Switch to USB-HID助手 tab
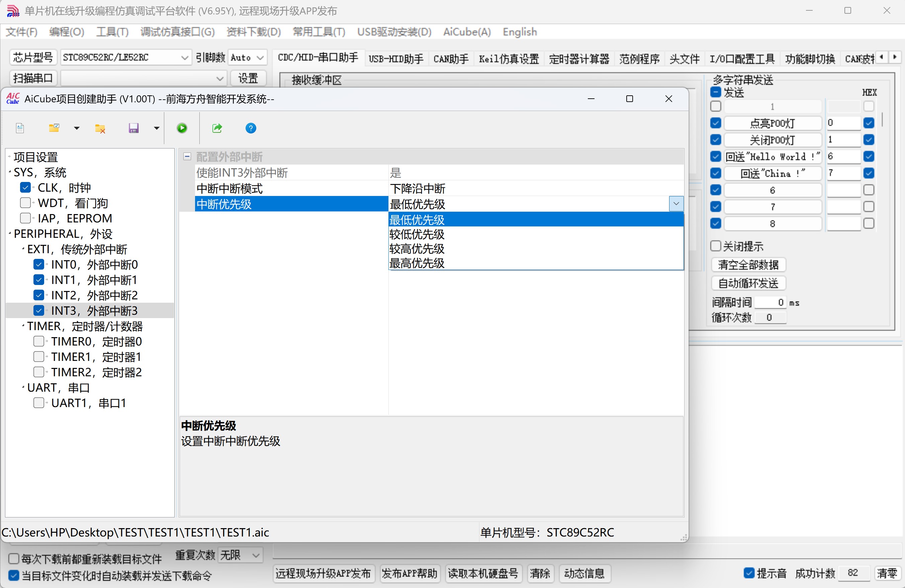The width and height of the screenshot is (905, 588). pos(396,59)
